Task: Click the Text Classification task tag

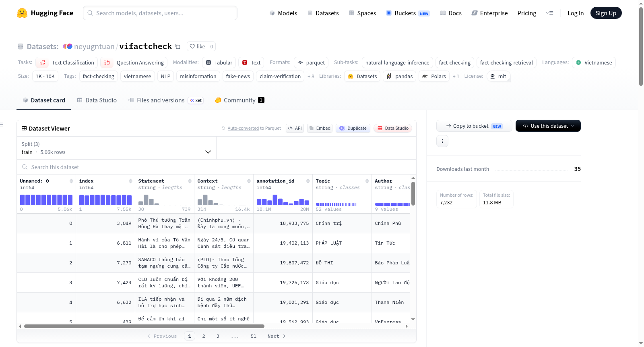Action: pyautogui.click(x=66, y=62)
